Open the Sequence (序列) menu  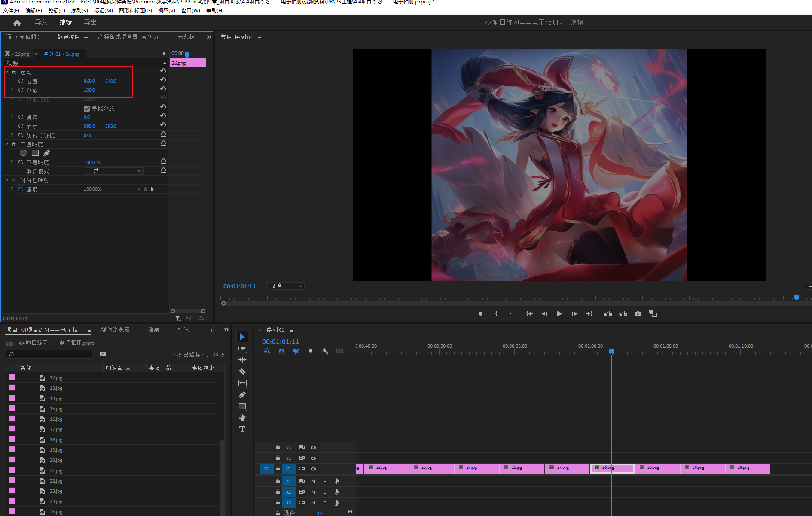(x=79, y=11)
